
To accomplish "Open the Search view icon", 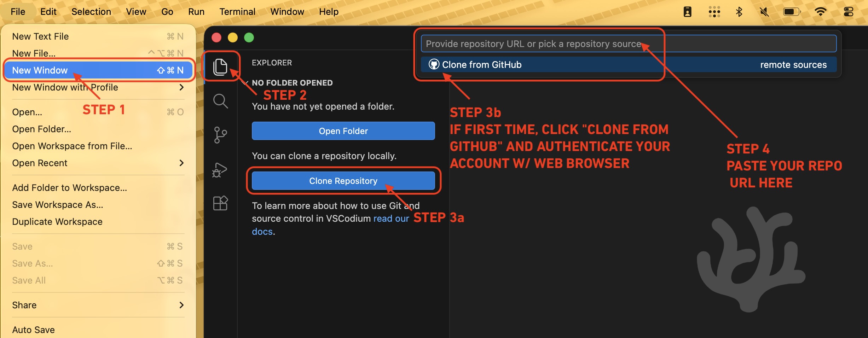I will [x=220, y=101].
